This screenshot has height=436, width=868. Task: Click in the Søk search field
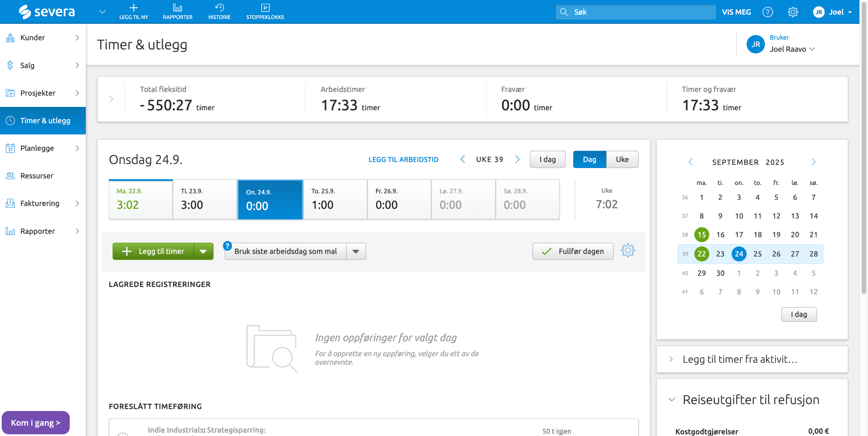[x=641, y=12]
